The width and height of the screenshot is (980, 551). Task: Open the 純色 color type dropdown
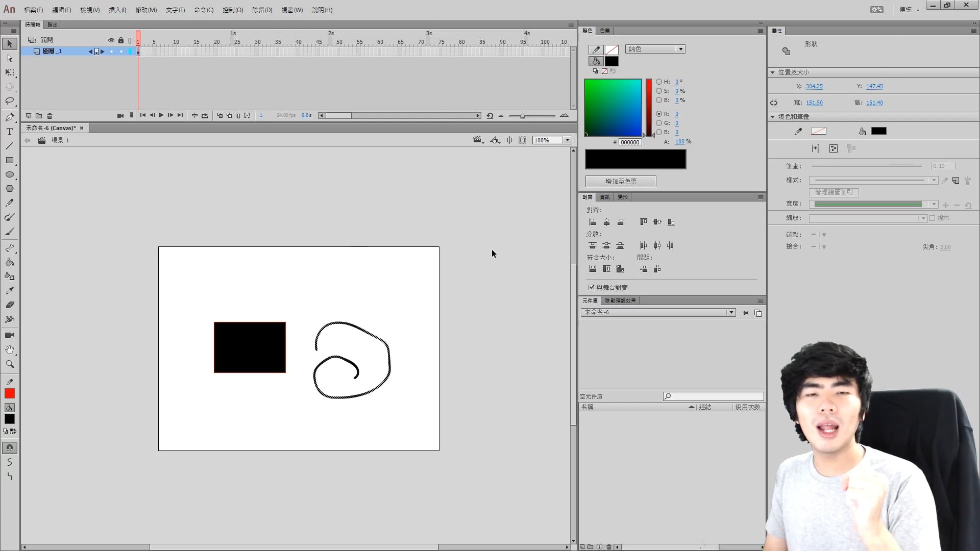(x=655, y=49)
